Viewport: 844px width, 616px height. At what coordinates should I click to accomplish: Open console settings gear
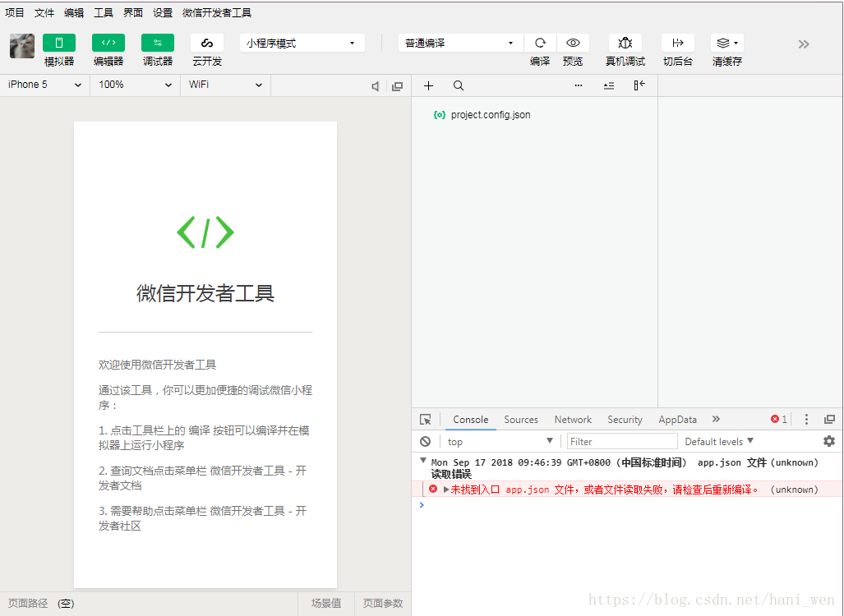[x=829, y=441]
